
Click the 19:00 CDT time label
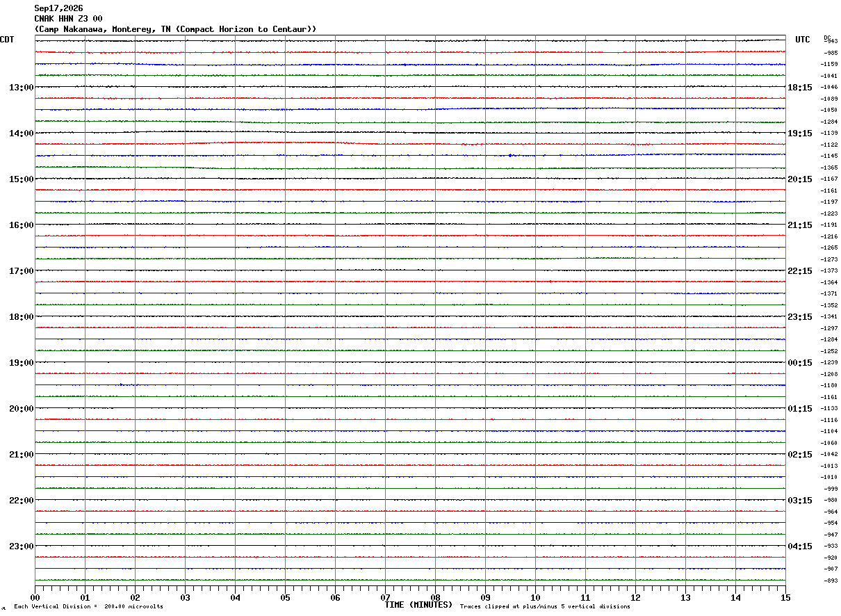[21, 363]
